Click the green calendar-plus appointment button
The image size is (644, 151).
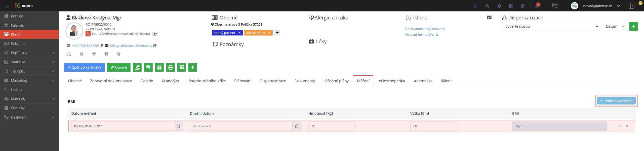click(159, 67)
